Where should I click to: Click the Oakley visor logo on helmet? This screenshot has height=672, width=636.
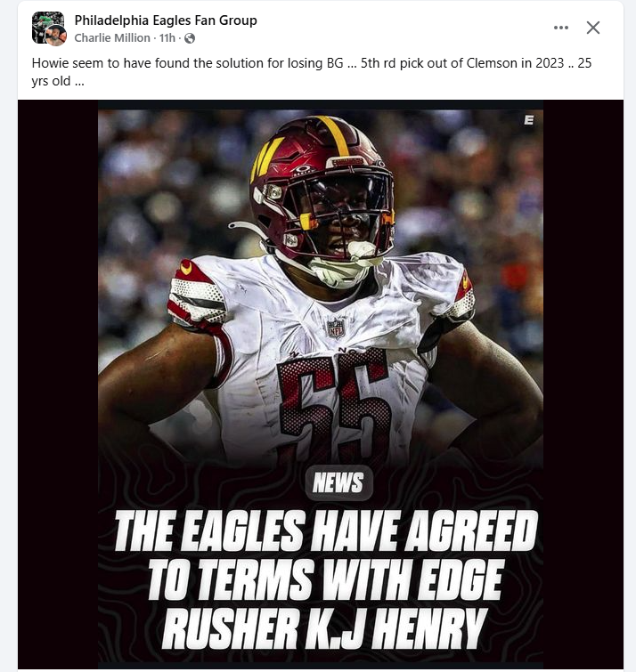303,169
